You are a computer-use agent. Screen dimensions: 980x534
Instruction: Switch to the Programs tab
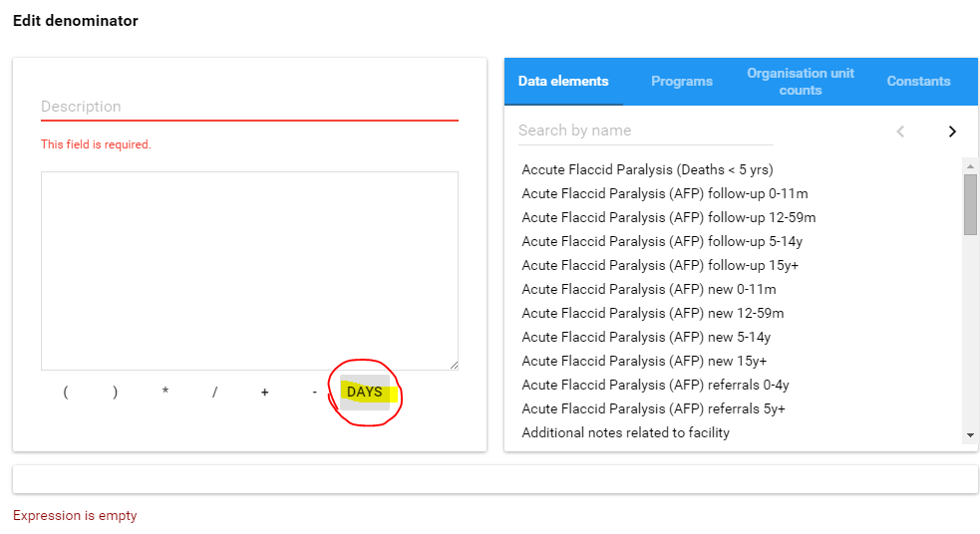(682, 82)
